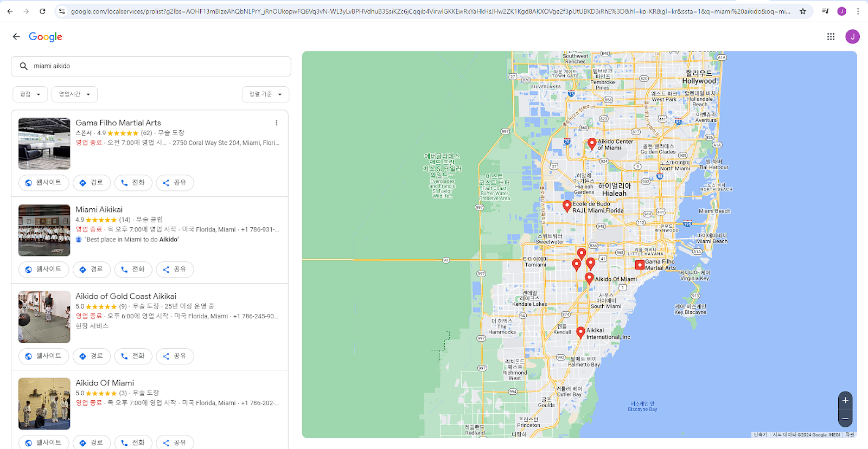Viewport: 868px width, 449px height.
Task: Click the Hialeah city label on the map
Action: click(x=614, y=190)
